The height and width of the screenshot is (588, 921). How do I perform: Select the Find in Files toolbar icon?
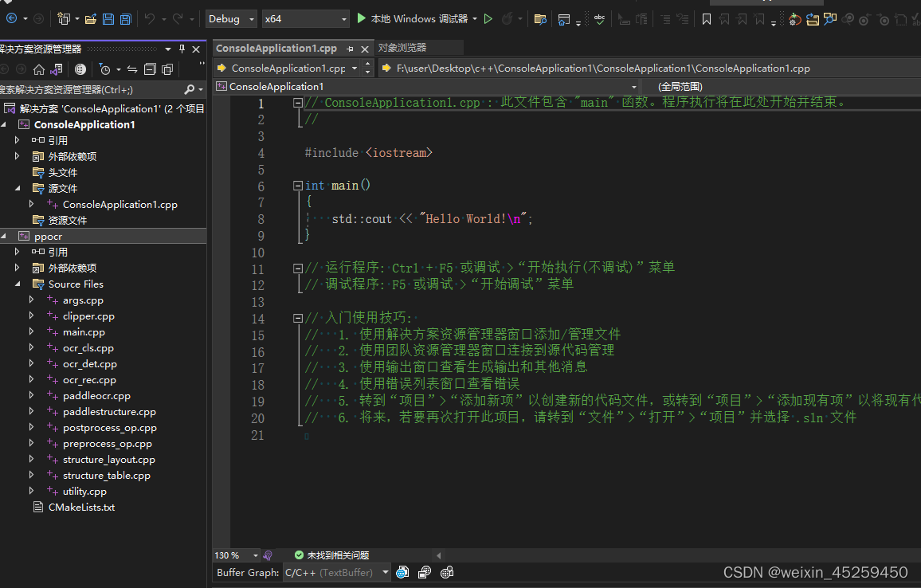click(x=539, y=18)
